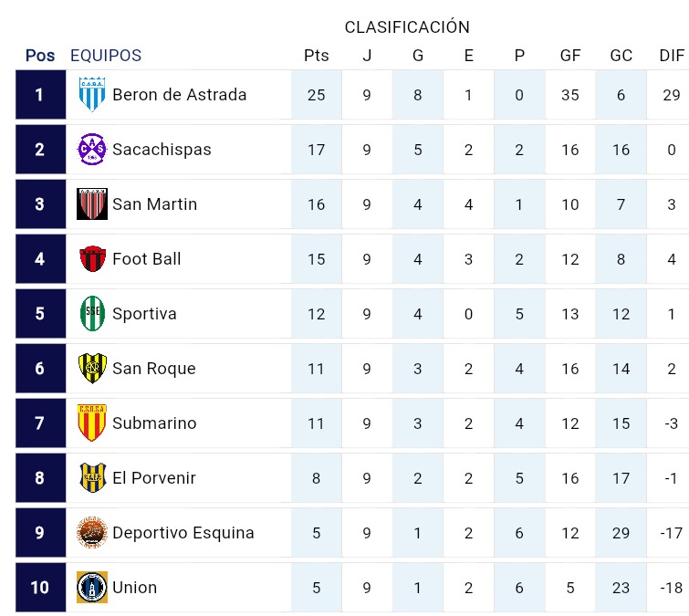Click the Foot Ball red-black crest
Viewport: 689px width, 616px height.
(x=92, y=259)
